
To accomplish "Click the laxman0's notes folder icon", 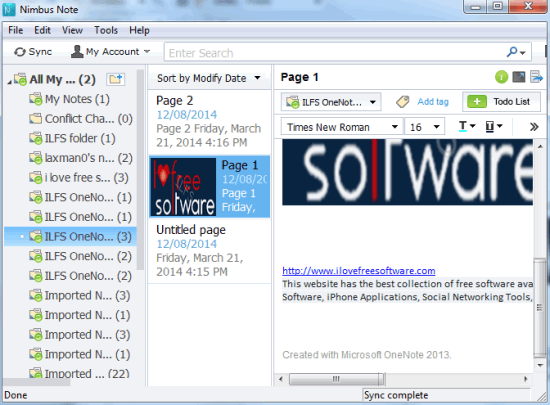I will tap(36, 158).
